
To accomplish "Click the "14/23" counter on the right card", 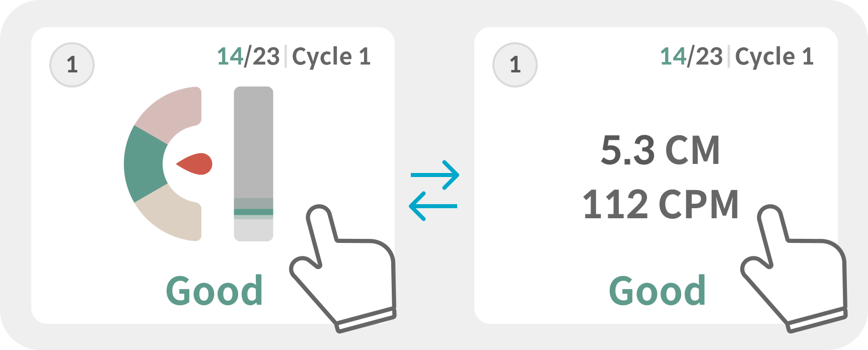I will (x=691, y=56).
